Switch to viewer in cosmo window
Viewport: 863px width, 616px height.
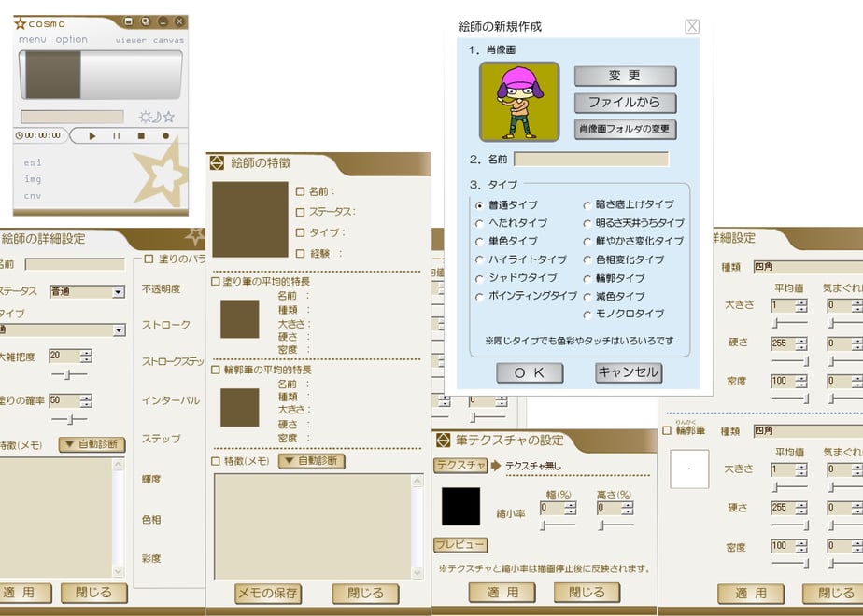coord(131,40)
